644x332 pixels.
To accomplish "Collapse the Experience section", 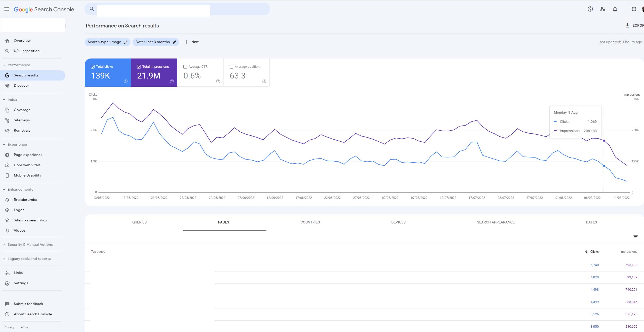I will pyautogui.click(x=4, y=145).
